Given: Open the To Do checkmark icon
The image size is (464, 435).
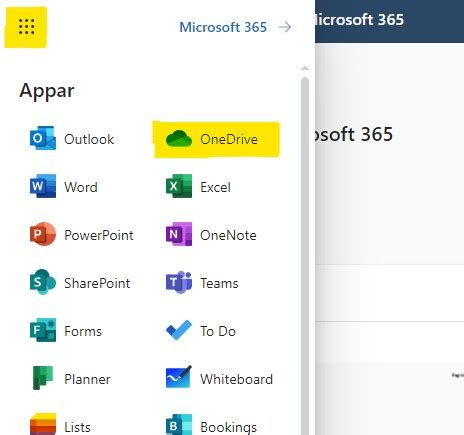Looking at the screenshot, I should coord(179,330).
